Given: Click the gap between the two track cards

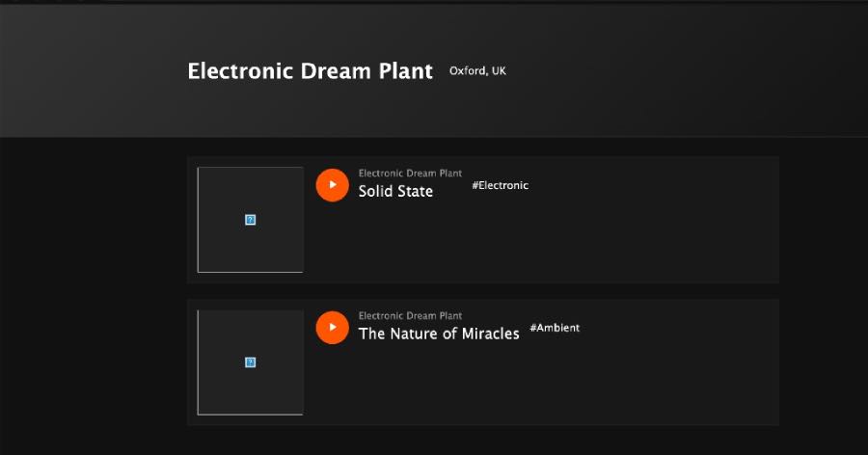Looking at the screenshot, I should coord(482,291).
